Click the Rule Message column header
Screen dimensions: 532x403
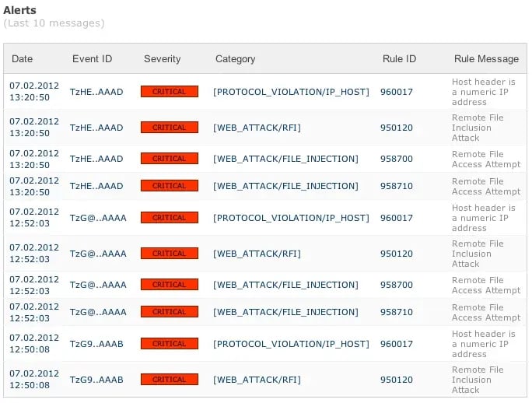486,59
